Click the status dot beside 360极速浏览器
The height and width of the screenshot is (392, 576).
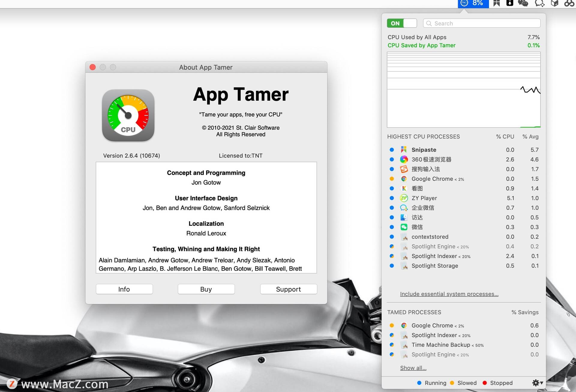coord(391,159)
